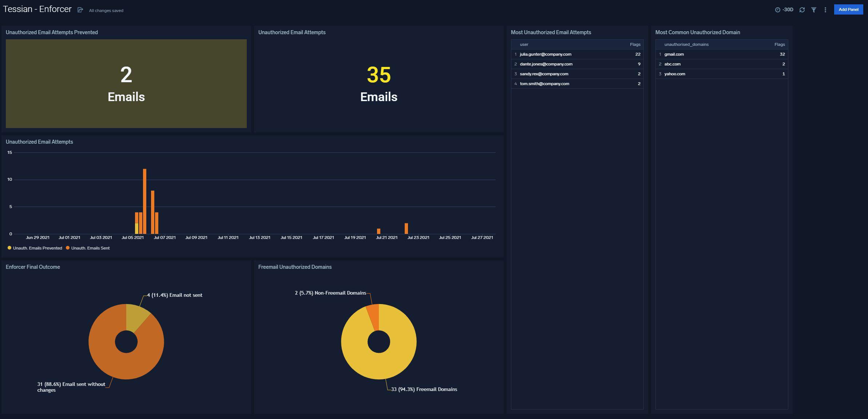Viewport: 868px width, 419px height.
Task: Select julia.gunter@company.com row
Action: click(545, 54)
